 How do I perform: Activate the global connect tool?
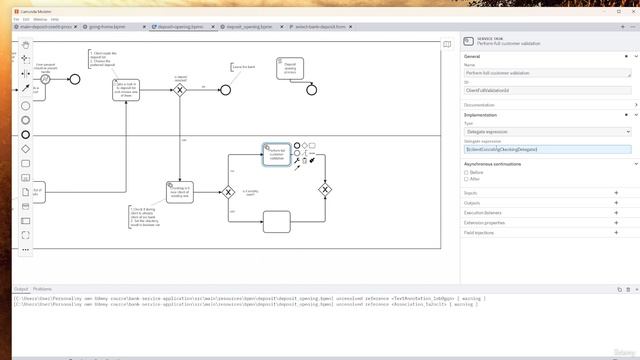25,88
